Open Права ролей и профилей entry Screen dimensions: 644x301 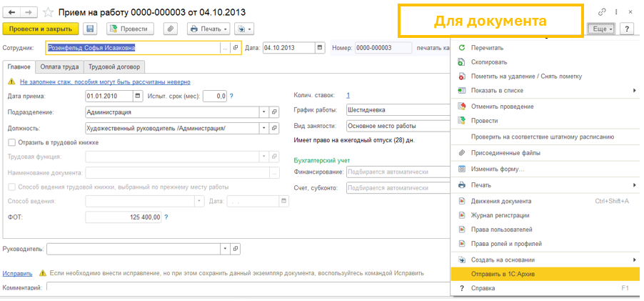545,243
